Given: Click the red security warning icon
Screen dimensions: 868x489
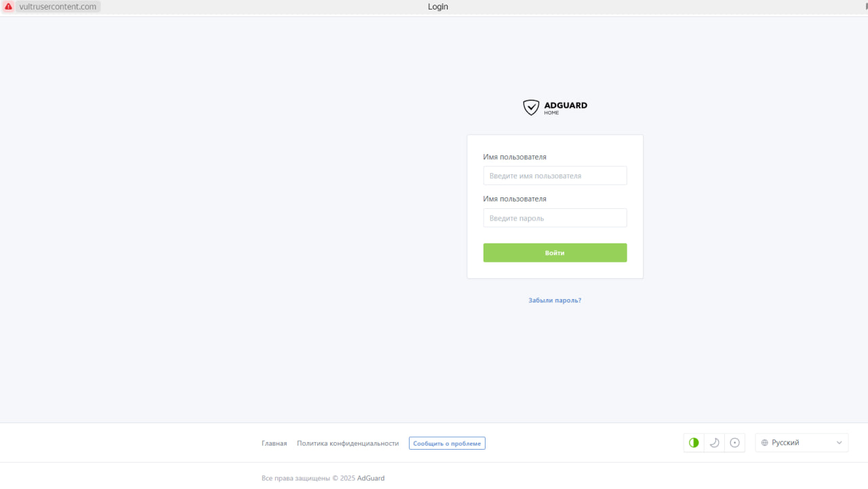Looking at the screenshot, I should tap(8, 7).
